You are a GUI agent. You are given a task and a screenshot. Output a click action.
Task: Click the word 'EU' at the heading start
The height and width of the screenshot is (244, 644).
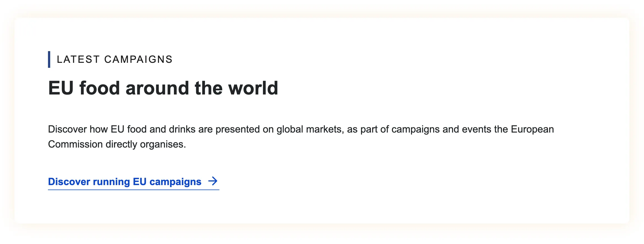click(61, 88)
